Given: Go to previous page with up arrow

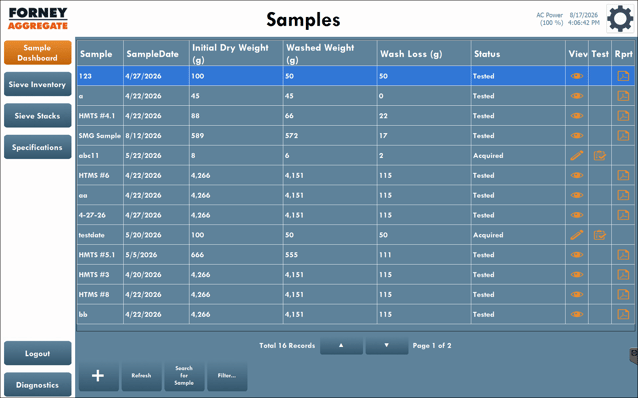Looking at the screenshot, I should coord(341,346).
